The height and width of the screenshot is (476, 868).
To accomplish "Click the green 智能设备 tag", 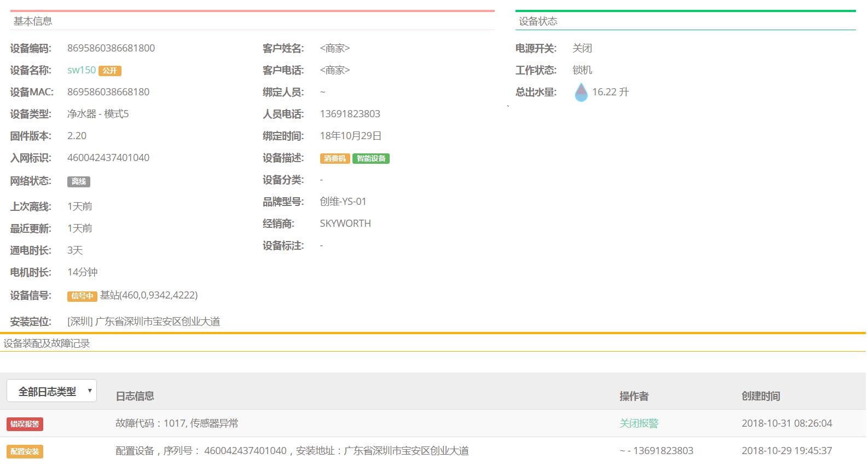I will pos(371,158).
